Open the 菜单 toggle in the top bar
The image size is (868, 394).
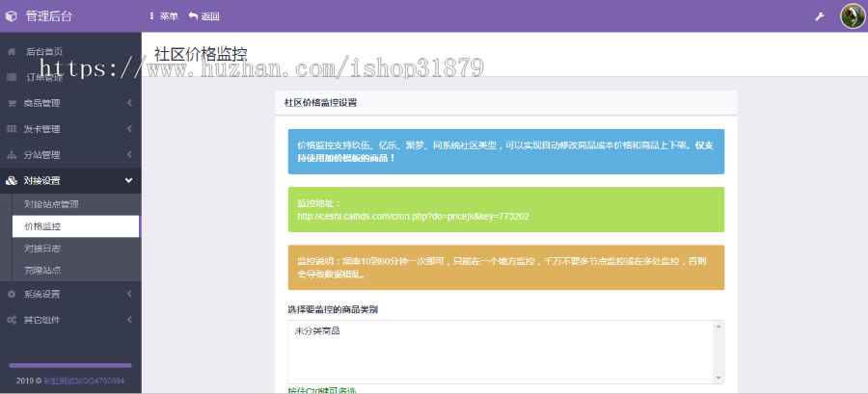pos(164,16)
